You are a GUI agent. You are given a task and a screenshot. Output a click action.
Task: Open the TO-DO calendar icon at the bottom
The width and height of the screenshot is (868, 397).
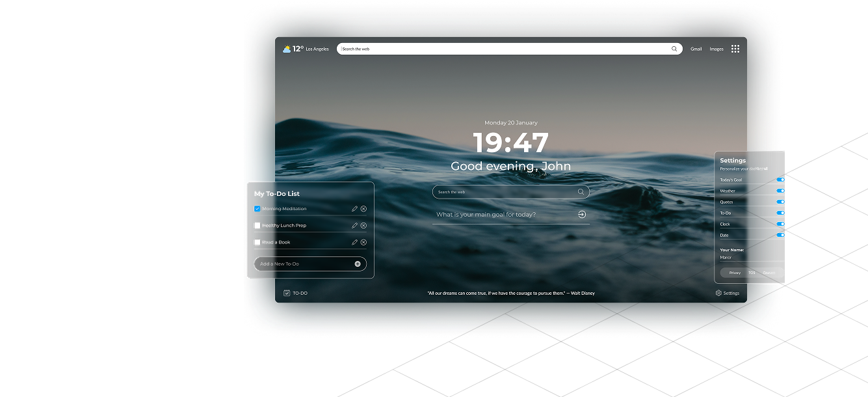coord(287,293)
